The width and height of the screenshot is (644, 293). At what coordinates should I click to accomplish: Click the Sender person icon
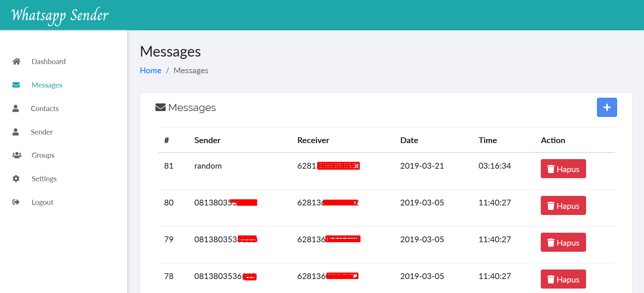[16, 132]
